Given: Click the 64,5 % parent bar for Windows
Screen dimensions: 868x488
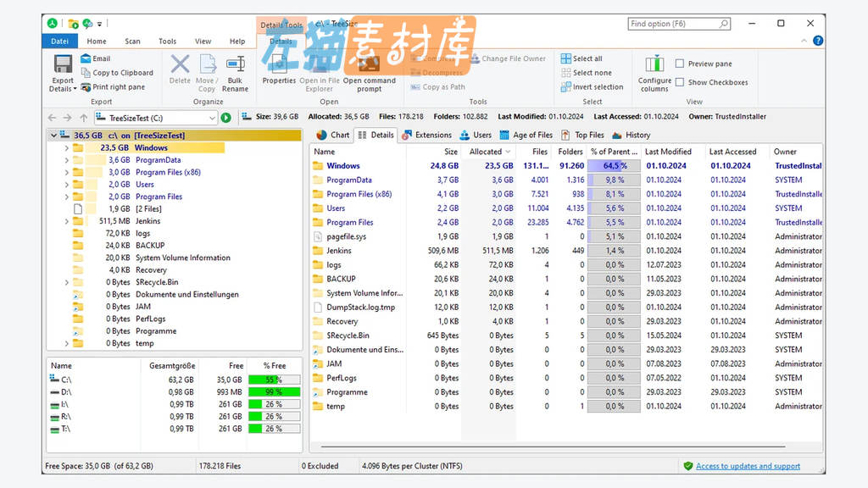Looking at the screenshot, I should pyautogui.click(x=614, y=165).
